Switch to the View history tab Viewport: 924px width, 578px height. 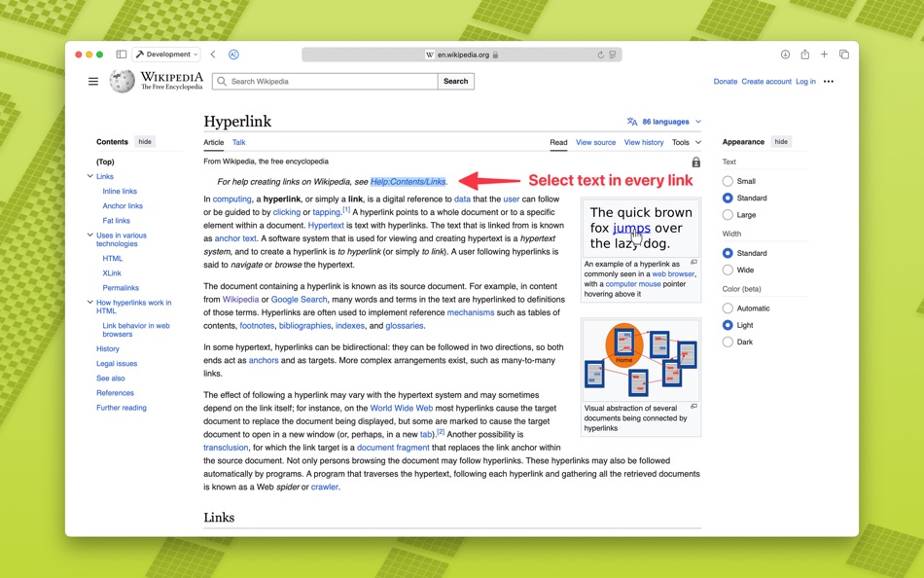(644, 141)
